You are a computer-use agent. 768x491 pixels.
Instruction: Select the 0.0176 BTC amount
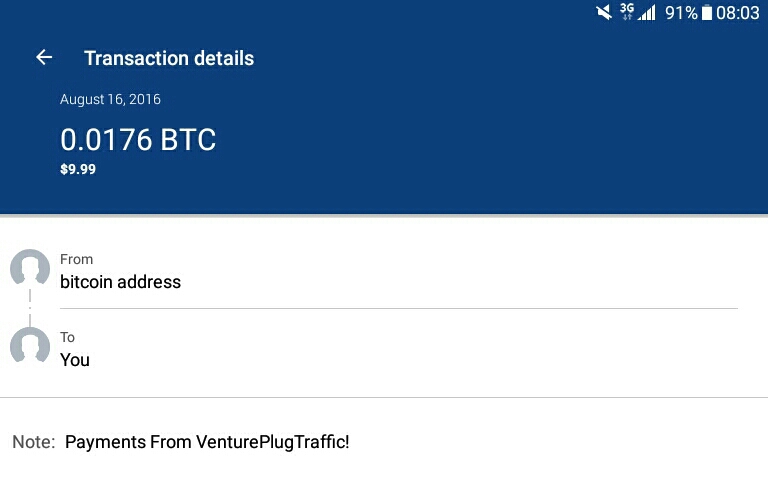pyautogui.click(x=138, y=139)
